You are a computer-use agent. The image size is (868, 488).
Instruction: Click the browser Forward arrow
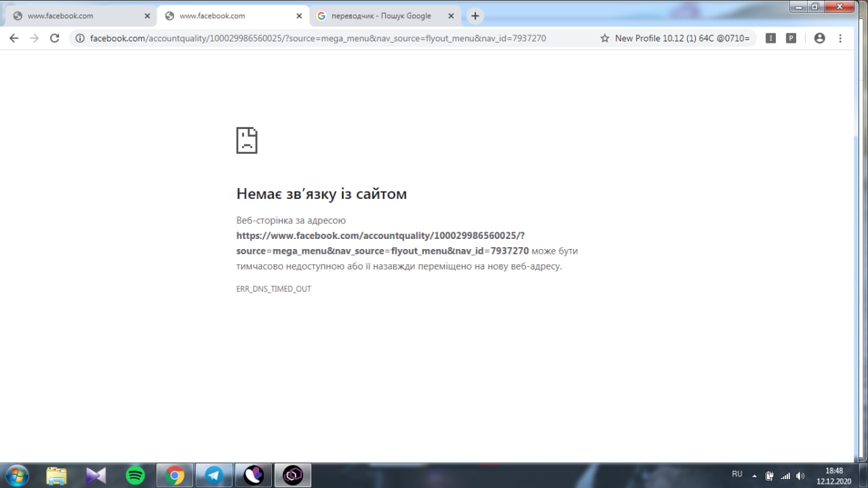34,39
